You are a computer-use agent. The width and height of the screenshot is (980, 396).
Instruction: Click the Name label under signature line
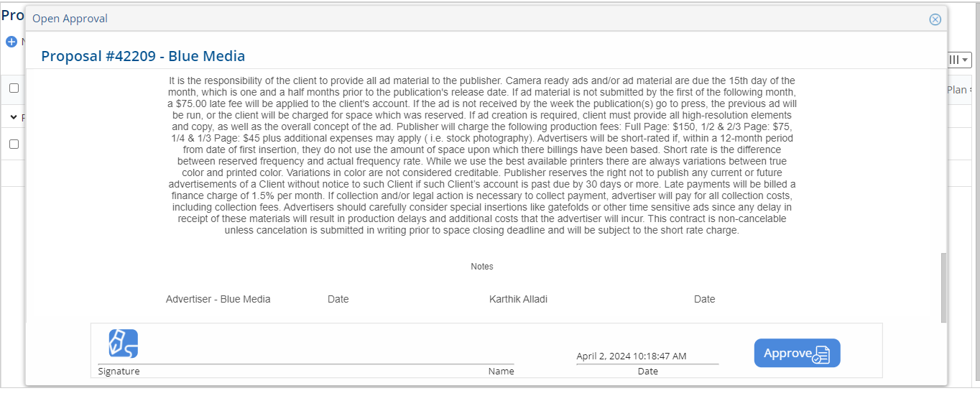point(501,372)
